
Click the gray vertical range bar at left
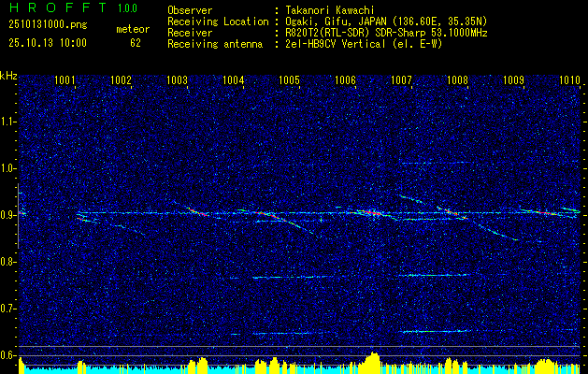[x=18, y=216]
